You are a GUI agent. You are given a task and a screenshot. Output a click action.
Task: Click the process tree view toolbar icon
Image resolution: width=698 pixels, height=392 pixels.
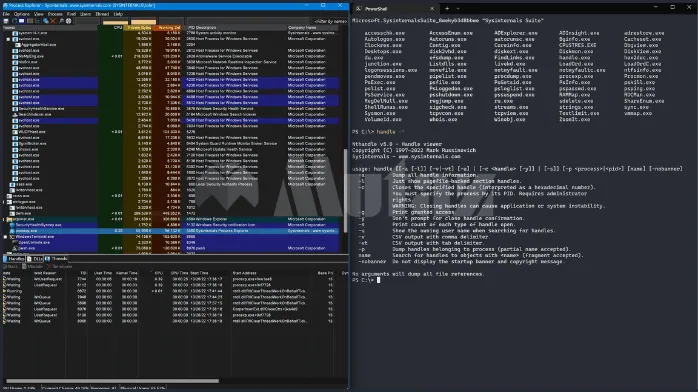[x=37, y=21]
